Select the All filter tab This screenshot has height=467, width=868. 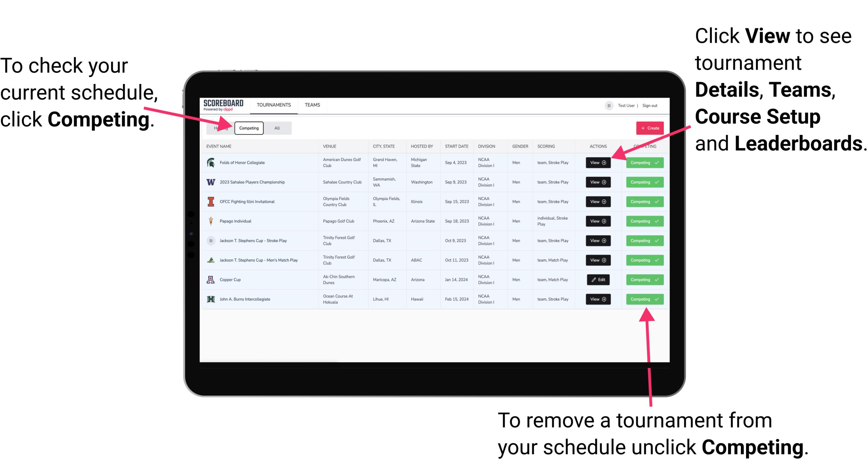point(276,128)
